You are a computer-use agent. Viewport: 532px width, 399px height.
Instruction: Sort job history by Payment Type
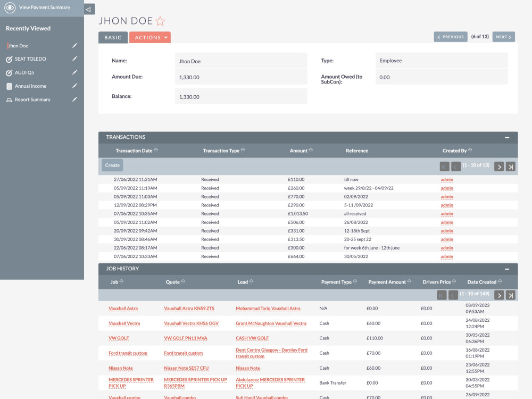click(339, 282)
